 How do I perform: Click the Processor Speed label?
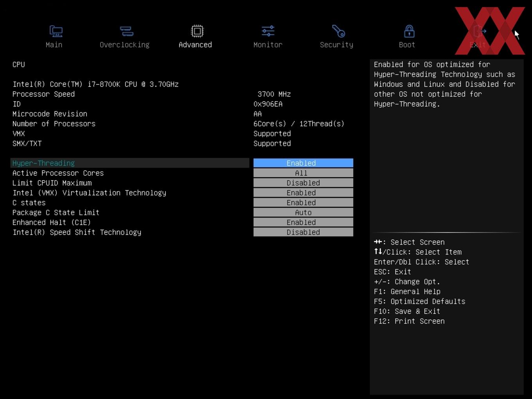(x=43, y=94)
